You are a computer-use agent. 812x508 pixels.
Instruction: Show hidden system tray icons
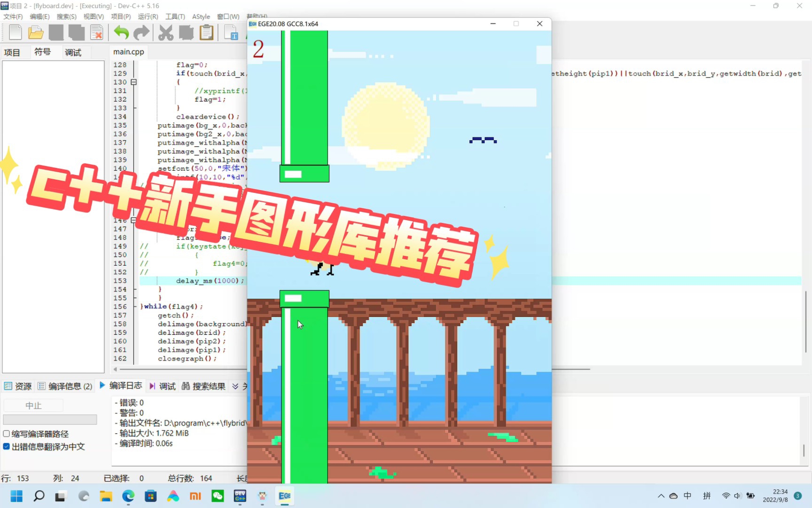point(661,496)
